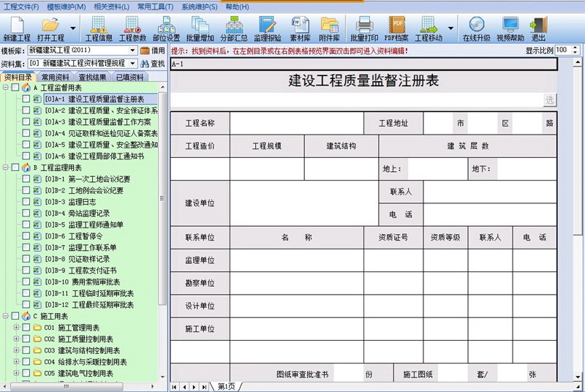Switch to the 已填资料 tab
Image resolution: width=585 pixels, height=392 pixels.
point(129,78)
